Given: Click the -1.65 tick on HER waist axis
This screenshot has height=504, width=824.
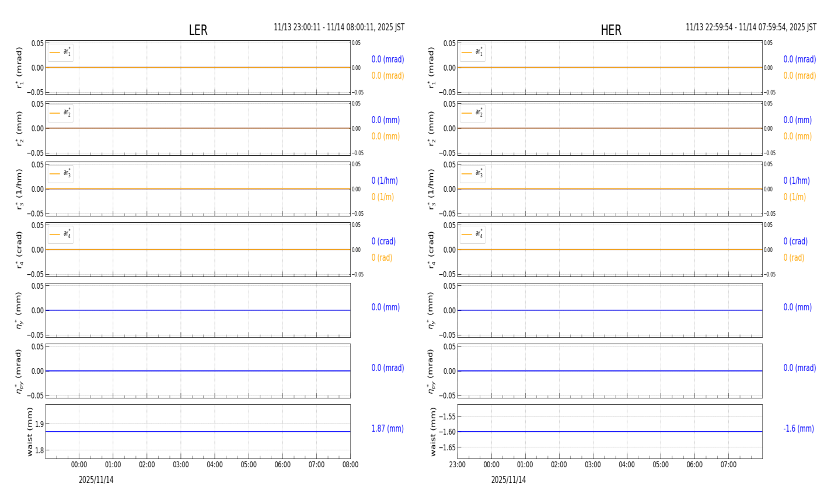Looking at the screenshot, I should pyautogui.click(x=448, y=447).
